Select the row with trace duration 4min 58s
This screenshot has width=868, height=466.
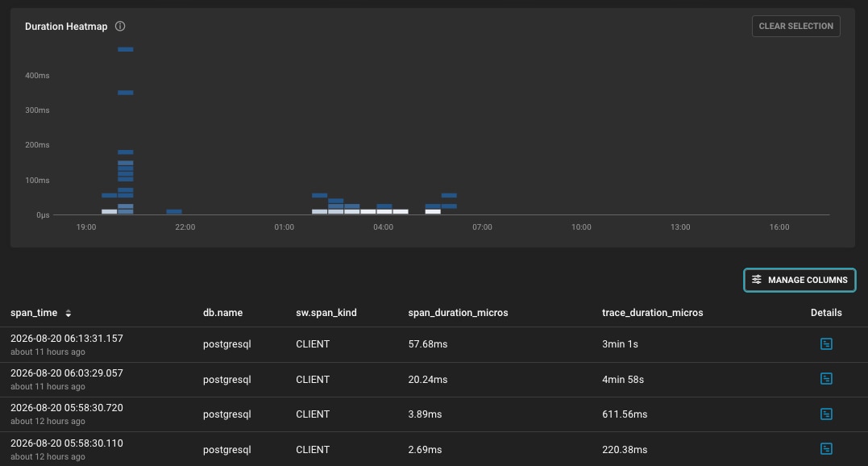click(x=434, y=380)
